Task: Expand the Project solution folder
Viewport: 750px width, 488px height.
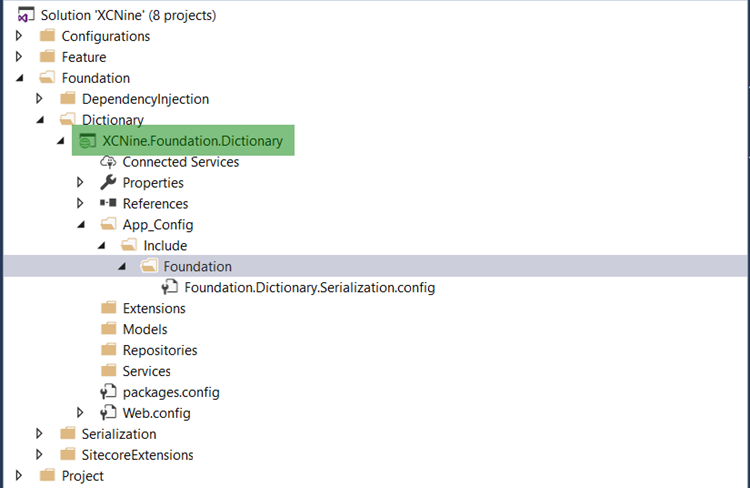Action: pos(19,475)
